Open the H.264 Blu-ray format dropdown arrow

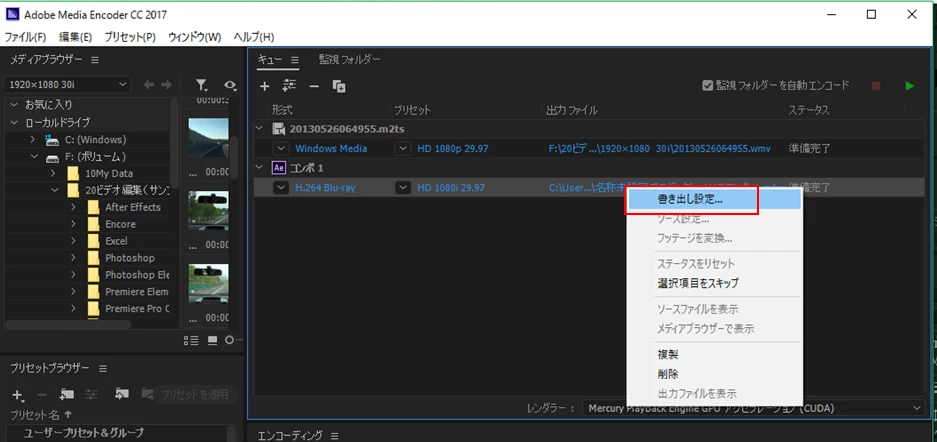tap(281, 188)
